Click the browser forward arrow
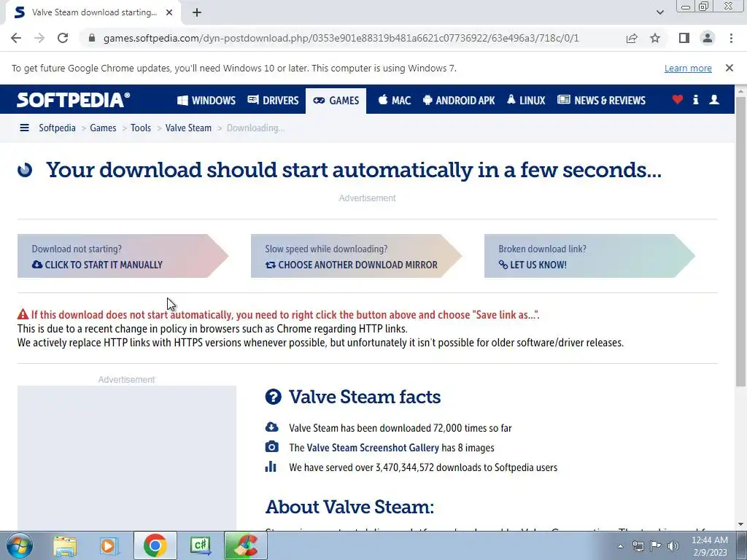 pos(39,38)
